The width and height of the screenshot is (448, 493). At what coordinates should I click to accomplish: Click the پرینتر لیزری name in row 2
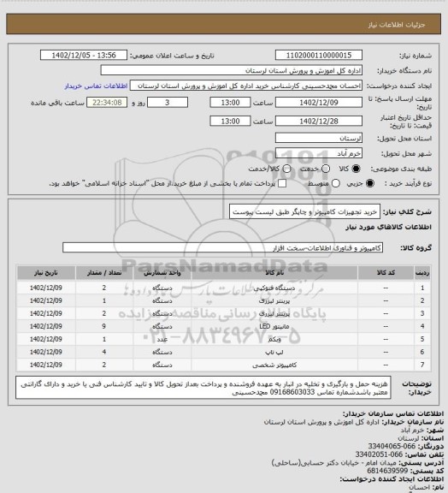click(274, 301)
